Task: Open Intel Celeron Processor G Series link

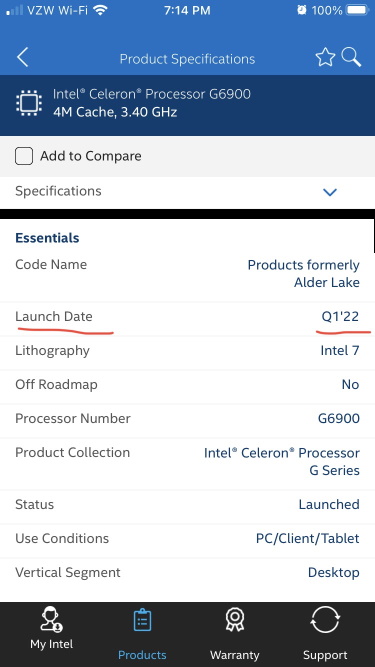Action: coord(282,462)
